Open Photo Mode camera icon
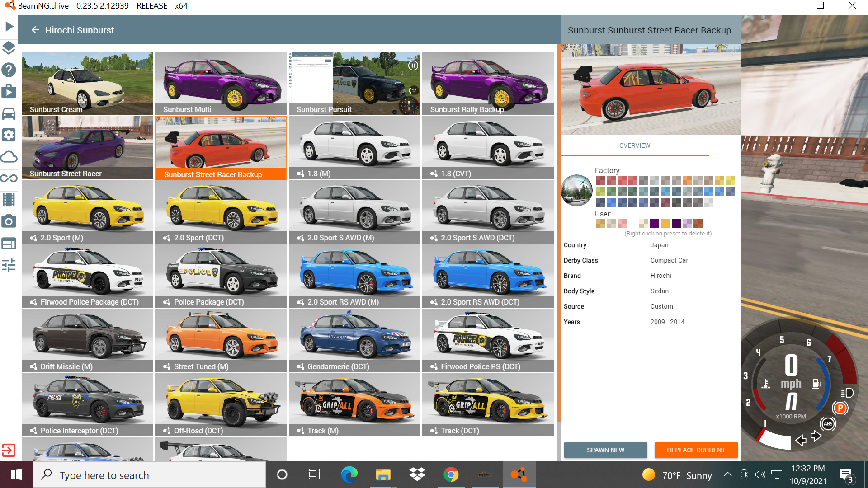 coord(9,221)
